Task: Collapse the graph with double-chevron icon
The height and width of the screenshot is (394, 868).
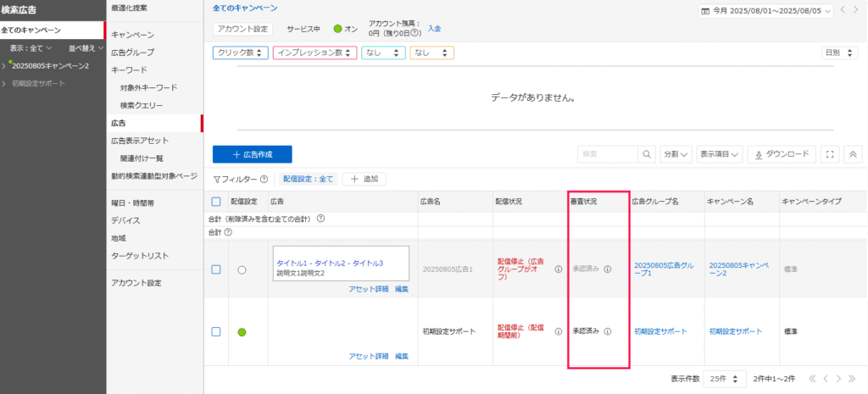Action: pos(853,154)
